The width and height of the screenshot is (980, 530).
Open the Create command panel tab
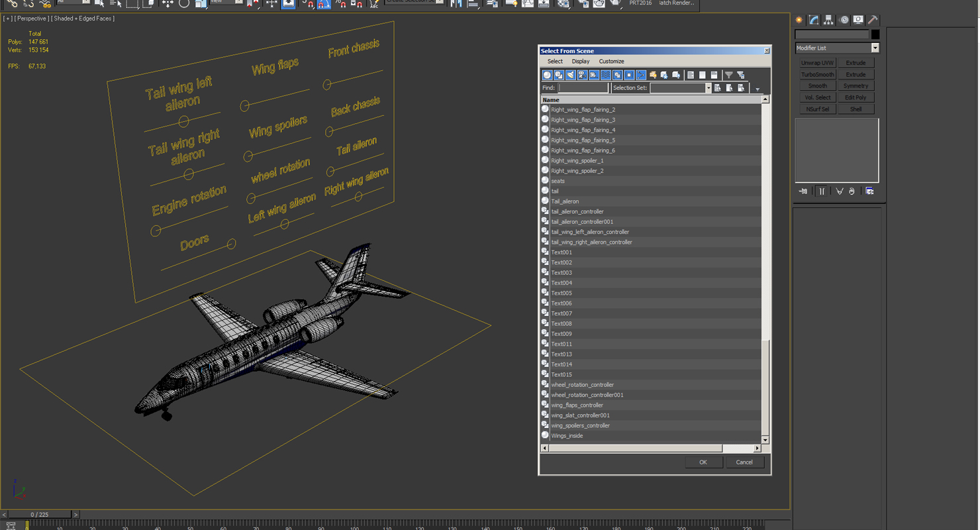[x=799, y=20]
